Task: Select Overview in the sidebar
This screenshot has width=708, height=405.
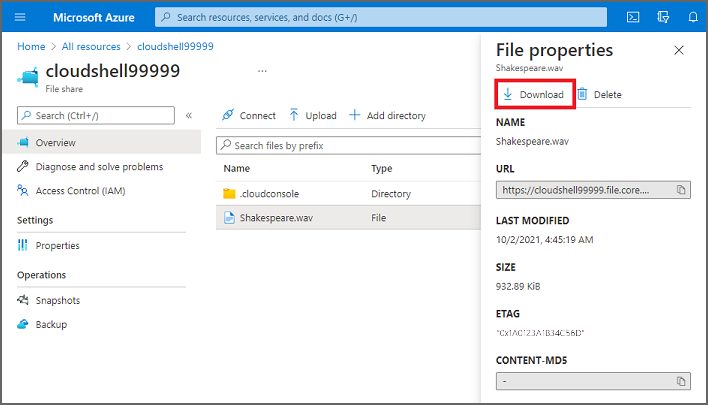Action: tap(102, 143)
